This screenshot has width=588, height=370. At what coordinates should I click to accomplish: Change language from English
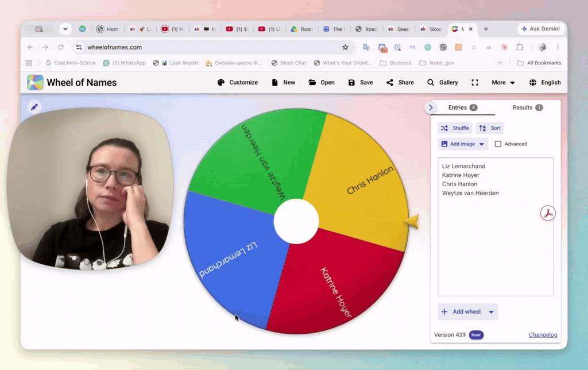tap(545, 83)
